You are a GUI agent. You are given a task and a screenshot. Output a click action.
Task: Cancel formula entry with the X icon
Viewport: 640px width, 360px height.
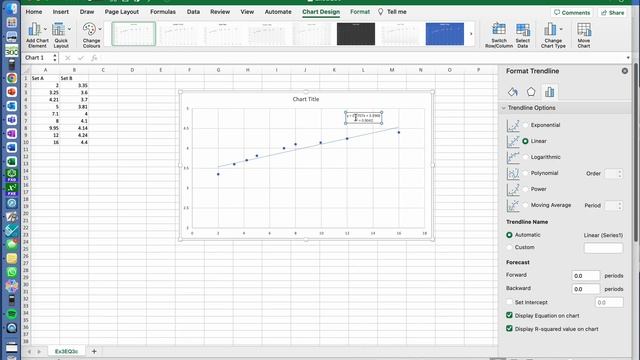pos(67,58)
